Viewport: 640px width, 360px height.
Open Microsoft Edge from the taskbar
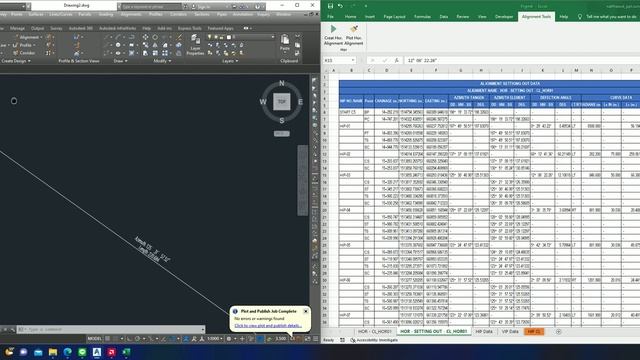68,352
